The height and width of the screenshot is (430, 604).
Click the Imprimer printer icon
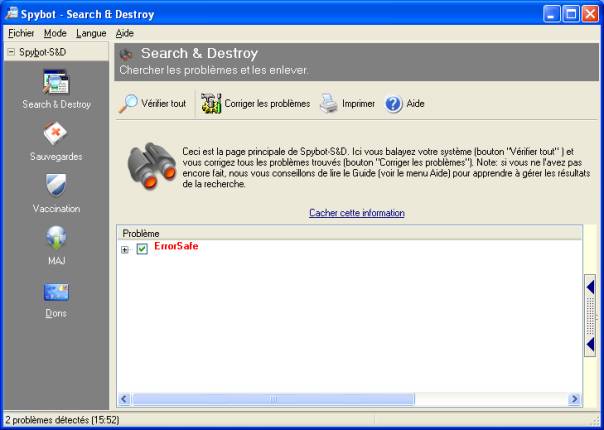pos(329,103)
